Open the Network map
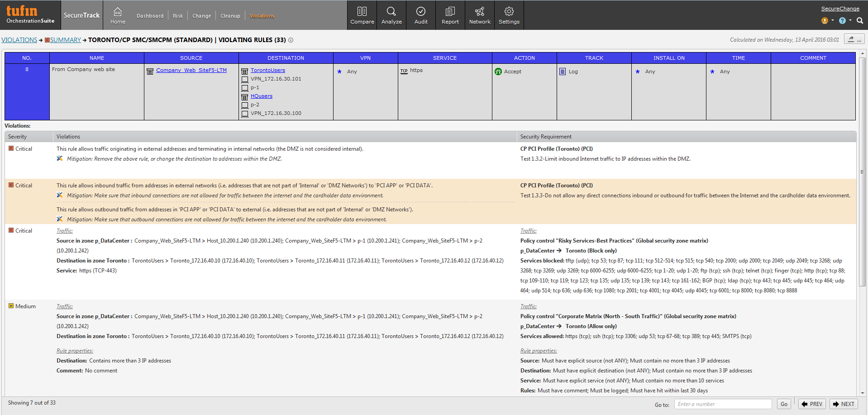This screenshot has height=415, width=868. [x=480, y=15]
